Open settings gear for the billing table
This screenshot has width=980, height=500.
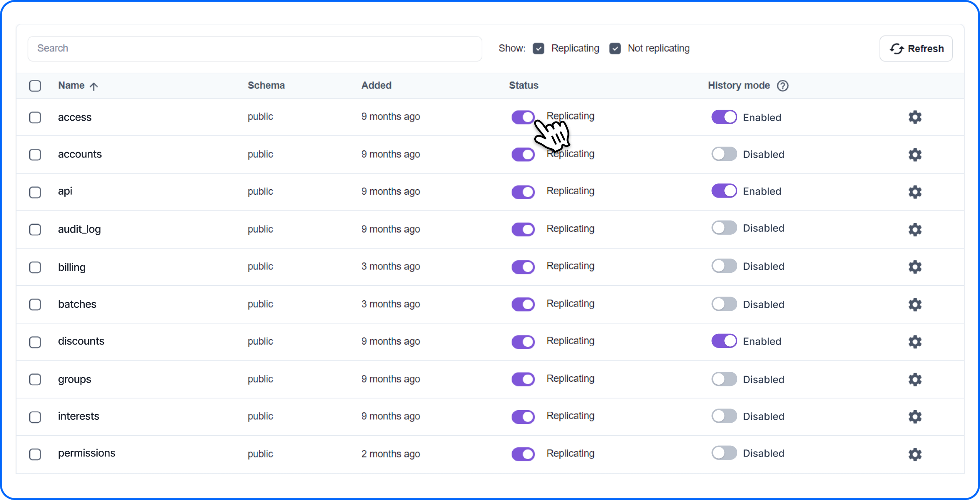pyautogui.click(x=915, y=267)
